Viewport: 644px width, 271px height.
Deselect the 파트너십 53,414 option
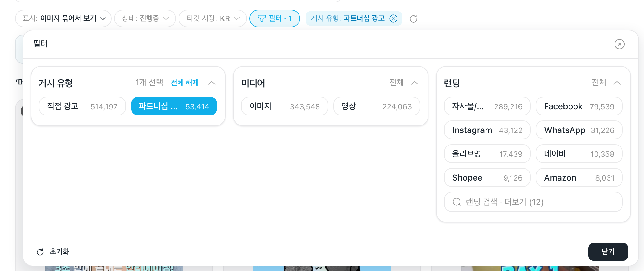click(x=174, y=106)
